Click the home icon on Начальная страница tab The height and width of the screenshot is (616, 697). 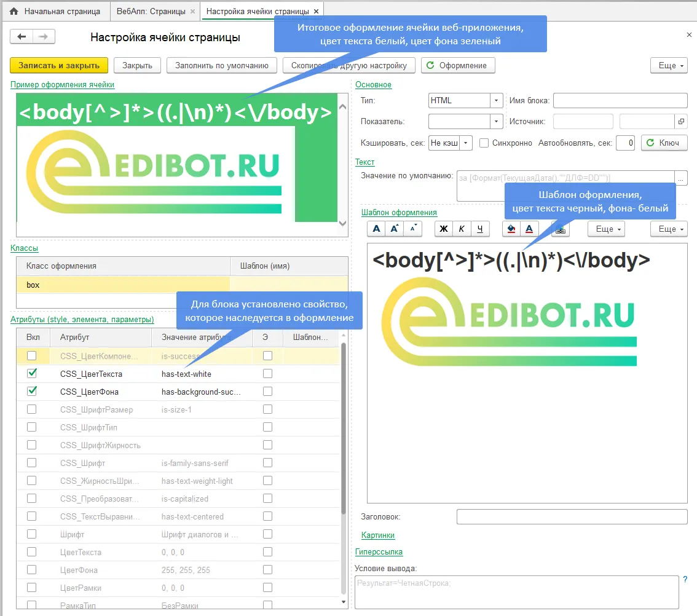tap(14, 11)
